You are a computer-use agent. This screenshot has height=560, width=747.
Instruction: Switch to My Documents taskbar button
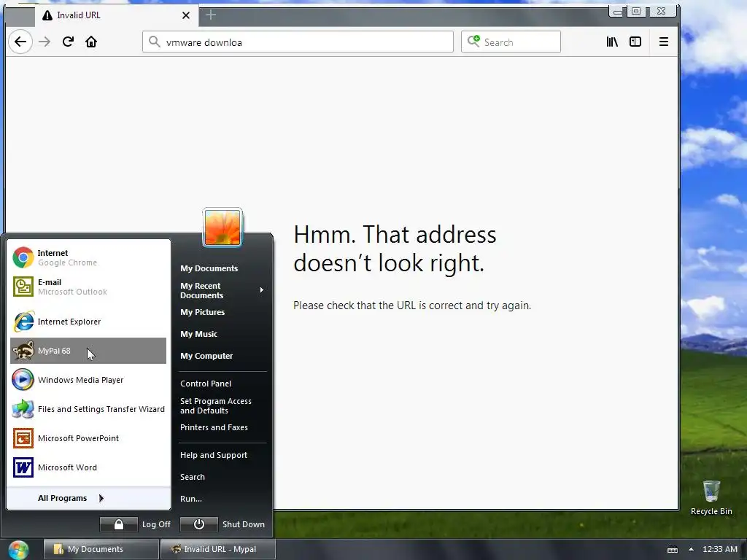pyautogui.click(x=101, y=549)
